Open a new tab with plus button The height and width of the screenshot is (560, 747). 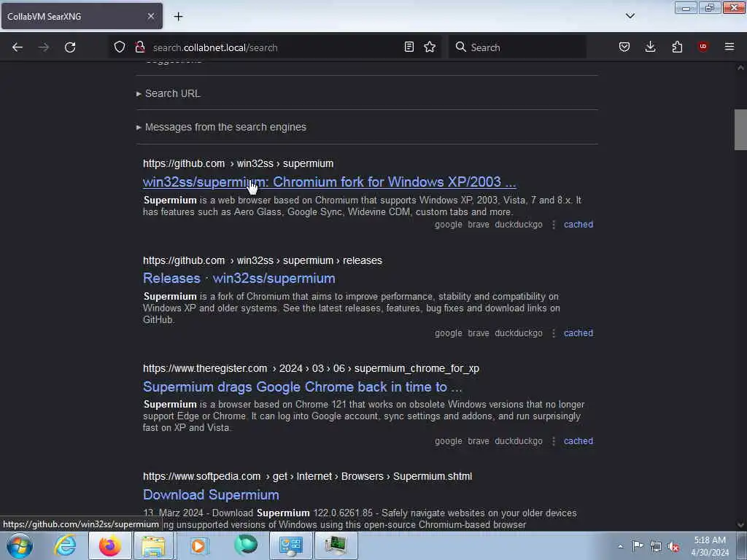pyautogui.click(x=178, y=17)
